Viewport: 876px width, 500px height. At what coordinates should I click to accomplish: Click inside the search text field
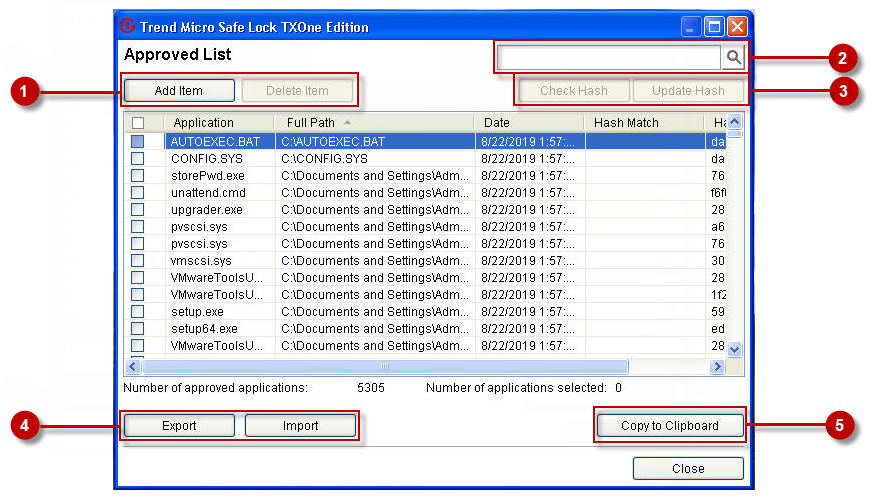click(x=608, y=58)
